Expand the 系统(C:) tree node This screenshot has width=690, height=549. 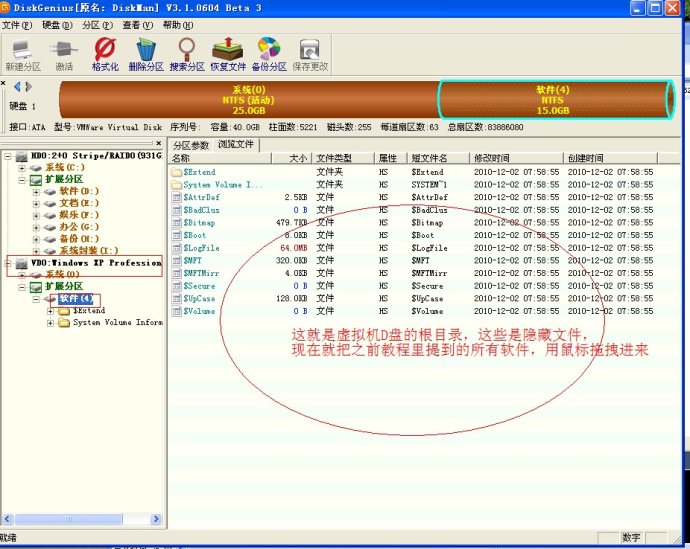click(x=22, y=168)
